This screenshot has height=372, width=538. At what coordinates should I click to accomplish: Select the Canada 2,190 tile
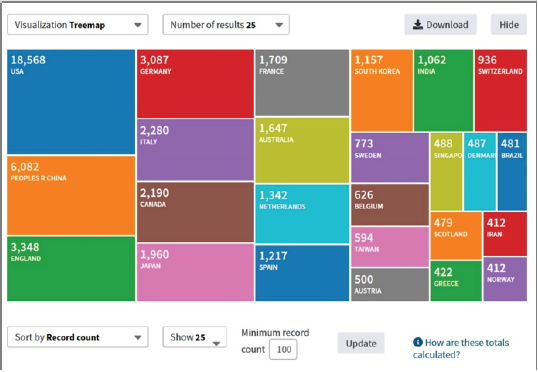195,212
